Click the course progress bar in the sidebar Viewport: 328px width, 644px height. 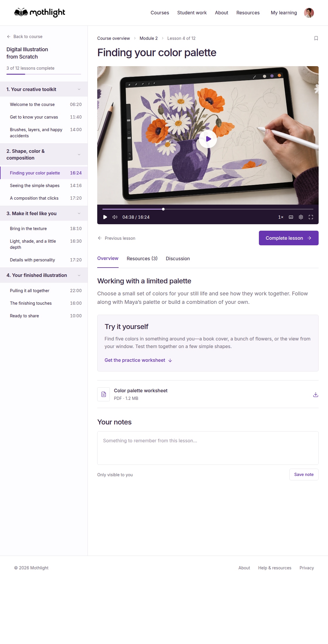[44, 74]
